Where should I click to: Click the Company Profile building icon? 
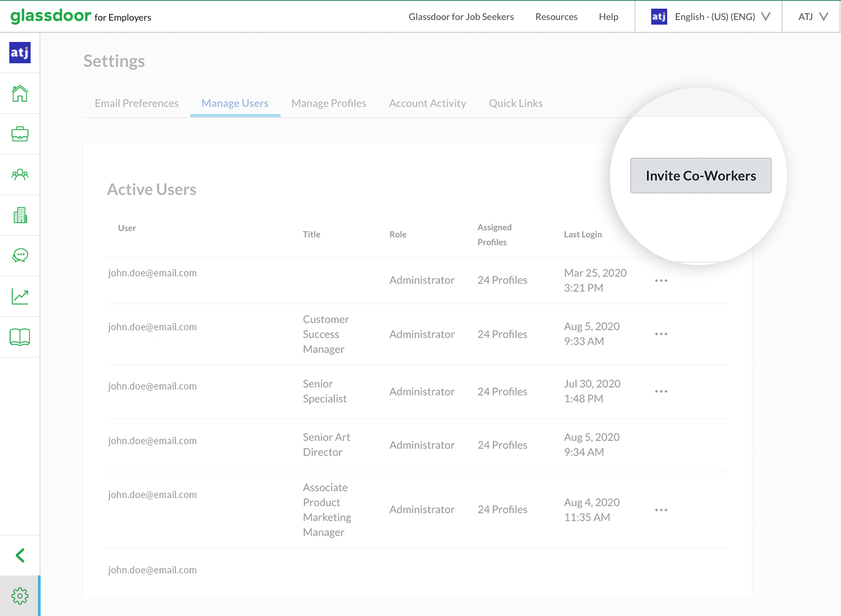(20, 214)
